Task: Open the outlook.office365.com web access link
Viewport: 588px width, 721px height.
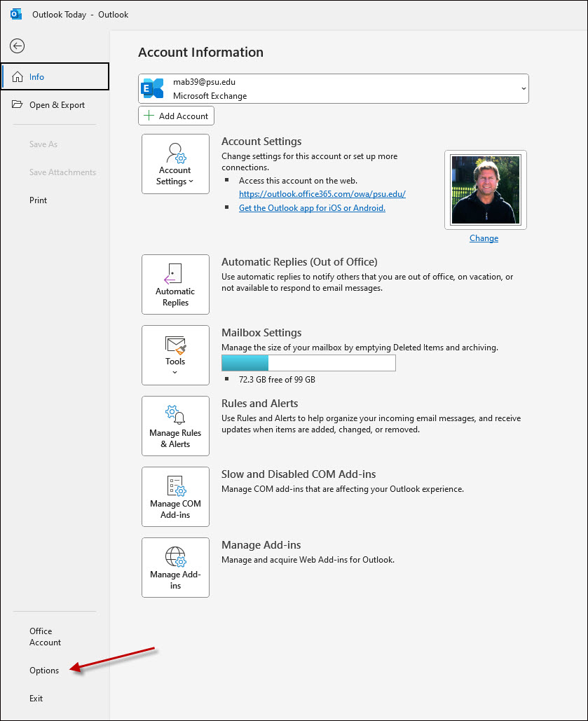Action: tap(322, 194)
